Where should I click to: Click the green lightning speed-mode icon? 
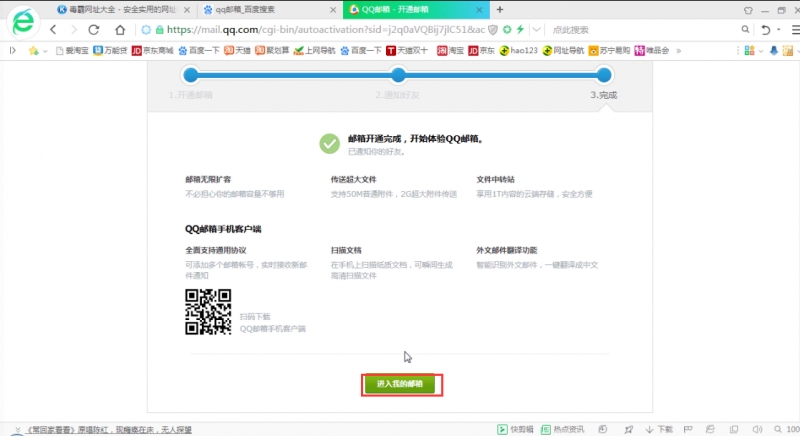[520, 30]
